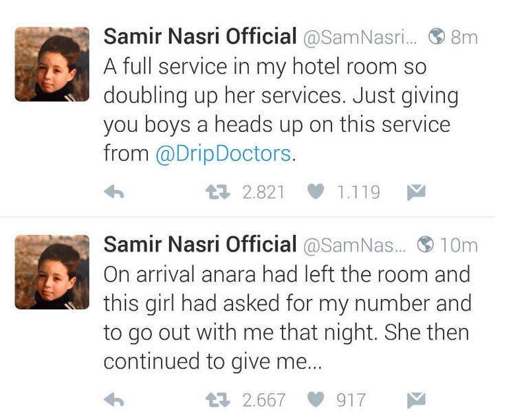Reply to the tweet mentioning @DripDoctors
This screenshot has height=420, width=524.
pos(113,193)
